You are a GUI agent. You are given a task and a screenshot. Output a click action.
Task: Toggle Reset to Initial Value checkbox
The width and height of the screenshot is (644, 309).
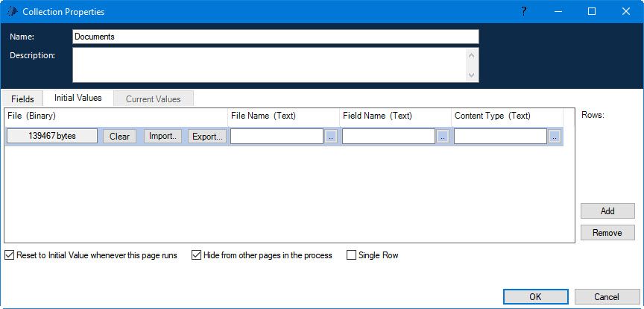click(x=9, y=255)
